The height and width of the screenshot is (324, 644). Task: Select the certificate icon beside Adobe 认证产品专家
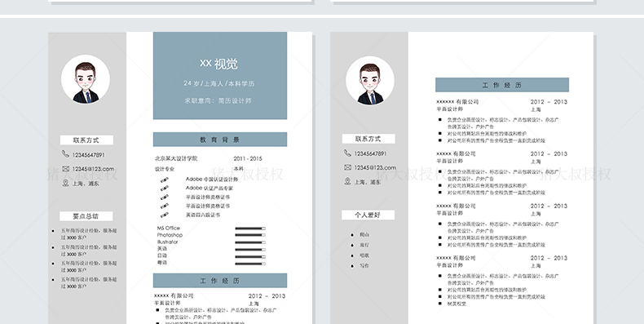(x=165, y=189)
